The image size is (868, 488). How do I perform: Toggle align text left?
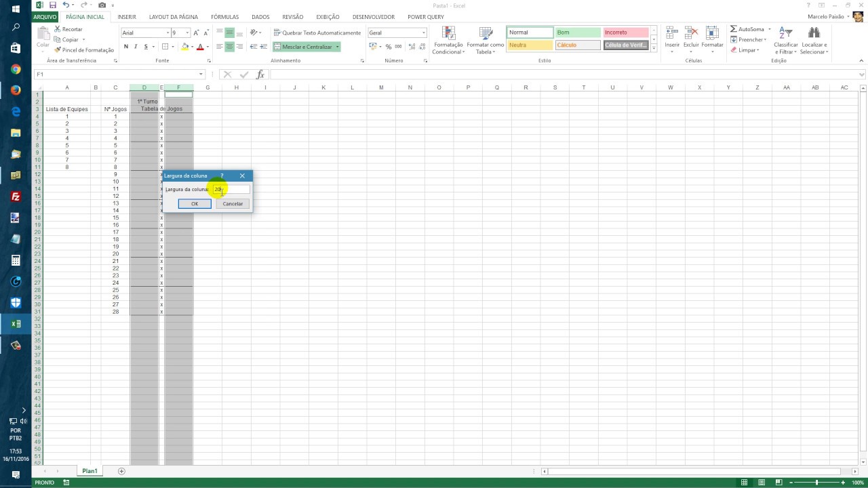[x=219, y=47]
